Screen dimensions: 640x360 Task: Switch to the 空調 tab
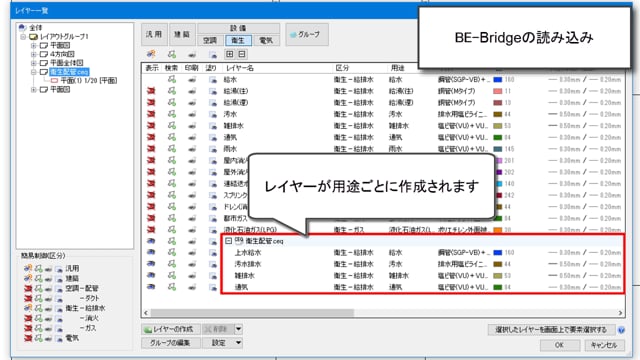point(210,40)
